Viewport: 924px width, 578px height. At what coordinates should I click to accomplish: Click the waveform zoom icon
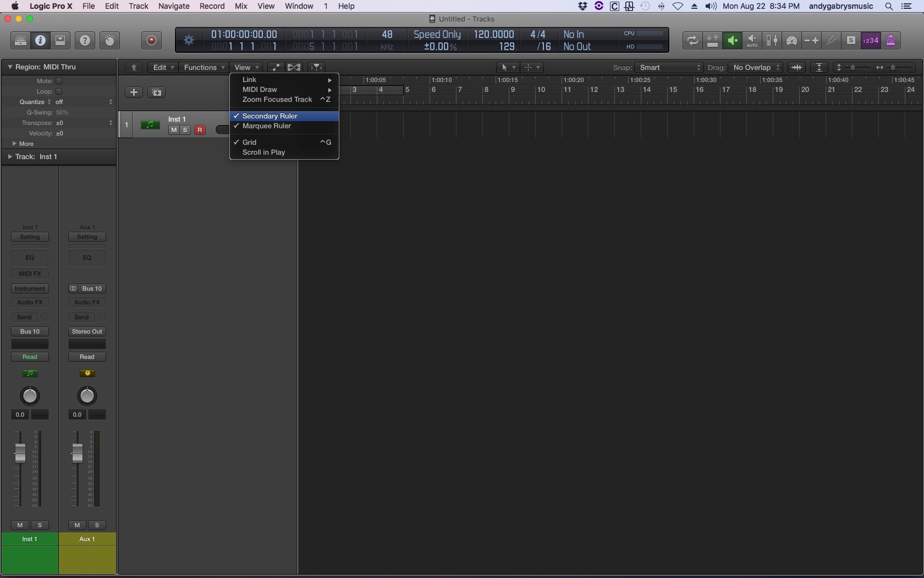click(x=796, y=67)
